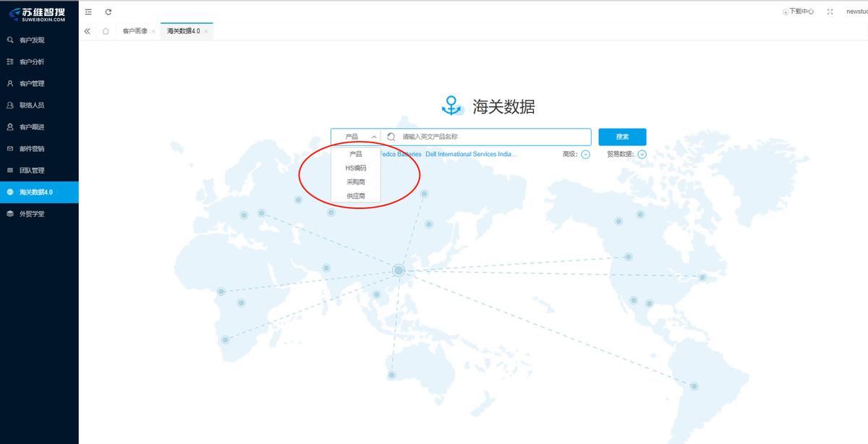The width and height of the screenshot is (868, 444).
Task: Click the home icon in tab bar
Action: pos(106,31)
